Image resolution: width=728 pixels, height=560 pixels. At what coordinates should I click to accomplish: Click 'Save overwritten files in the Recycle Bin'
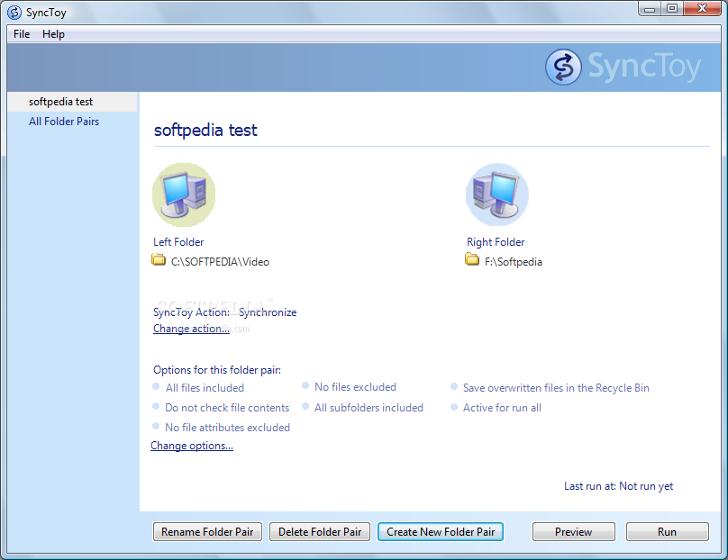(x=556, y=388)
